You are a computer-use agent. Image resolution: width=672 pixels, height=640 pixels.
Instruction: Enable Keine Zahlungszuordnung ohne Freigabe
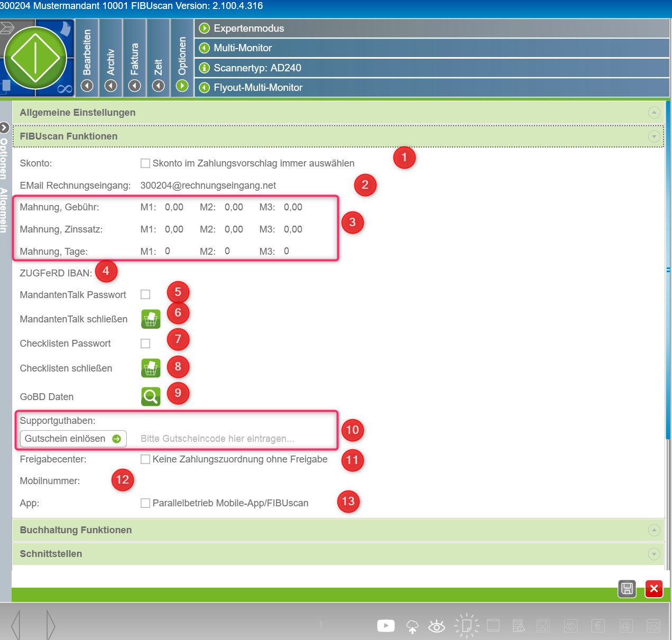pyautogui.click(x=145, y=459)
